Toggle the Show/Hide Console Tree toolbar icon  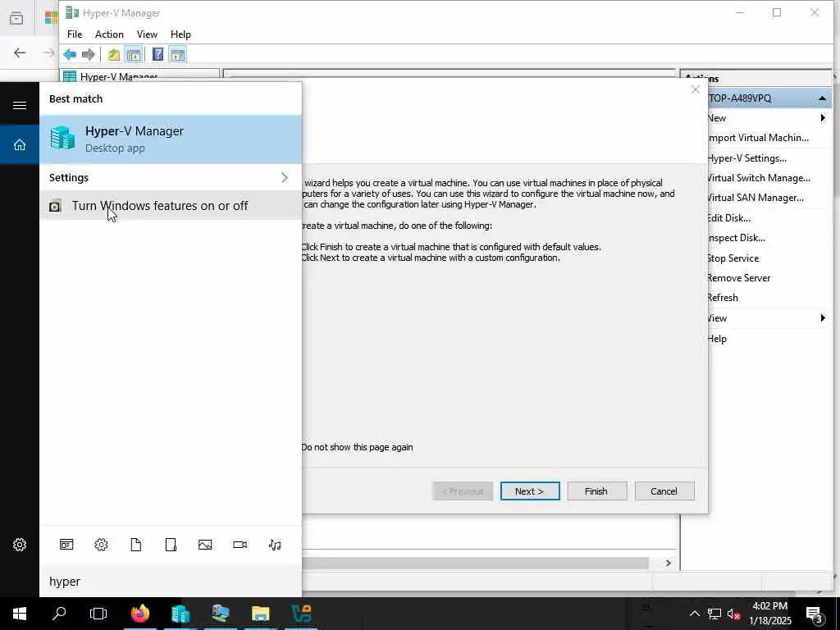134,54
